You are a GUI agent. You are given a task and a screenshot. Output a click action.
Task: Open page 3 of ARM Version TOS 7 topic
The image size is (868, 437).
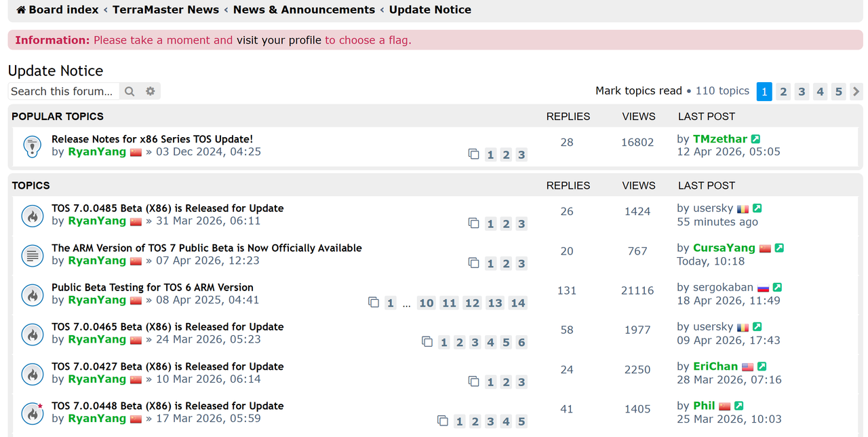[x=521, y=263]
